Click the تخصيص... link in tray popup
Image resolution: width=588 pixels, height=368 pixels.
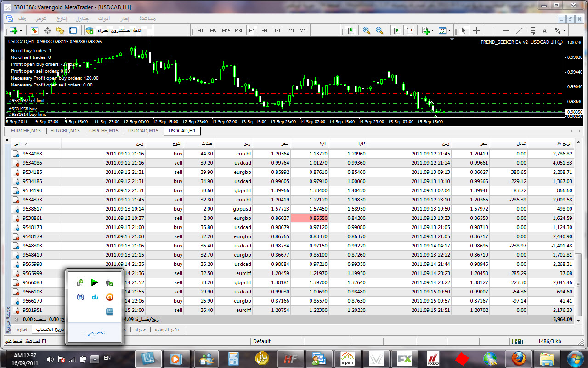pos(94,332)
